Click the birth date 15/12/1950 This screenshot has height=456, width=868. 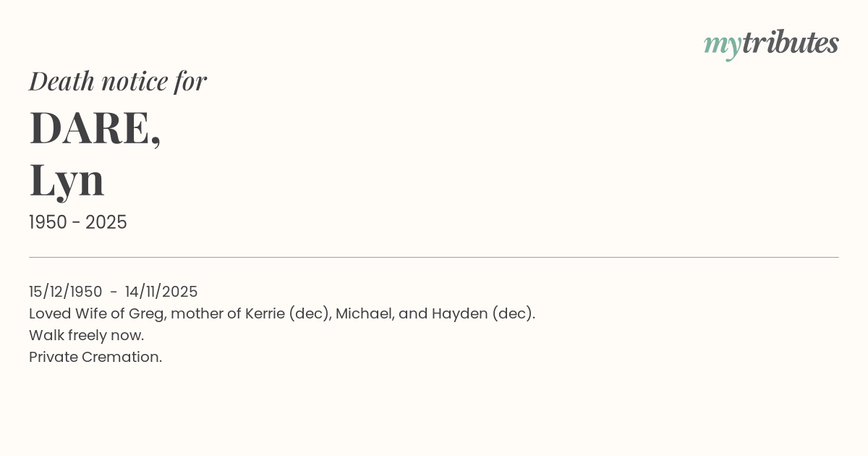click(x=66, y=292)
